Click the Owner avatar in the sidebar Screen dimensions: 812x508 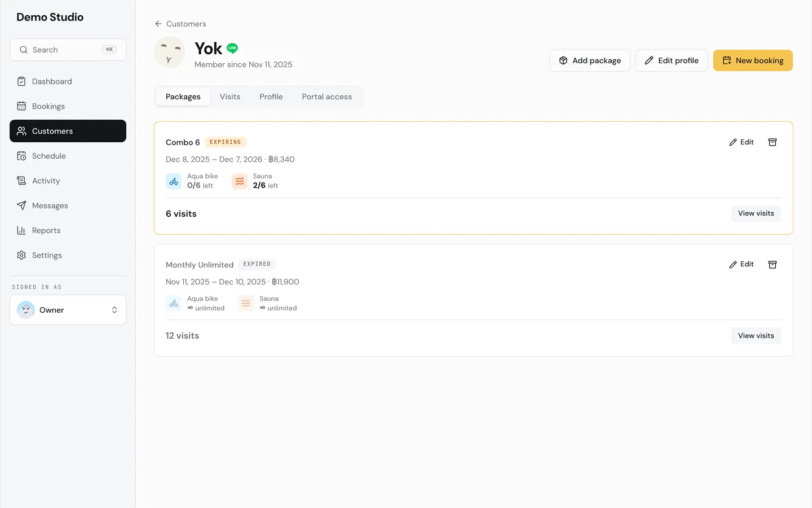coord(26,310)
